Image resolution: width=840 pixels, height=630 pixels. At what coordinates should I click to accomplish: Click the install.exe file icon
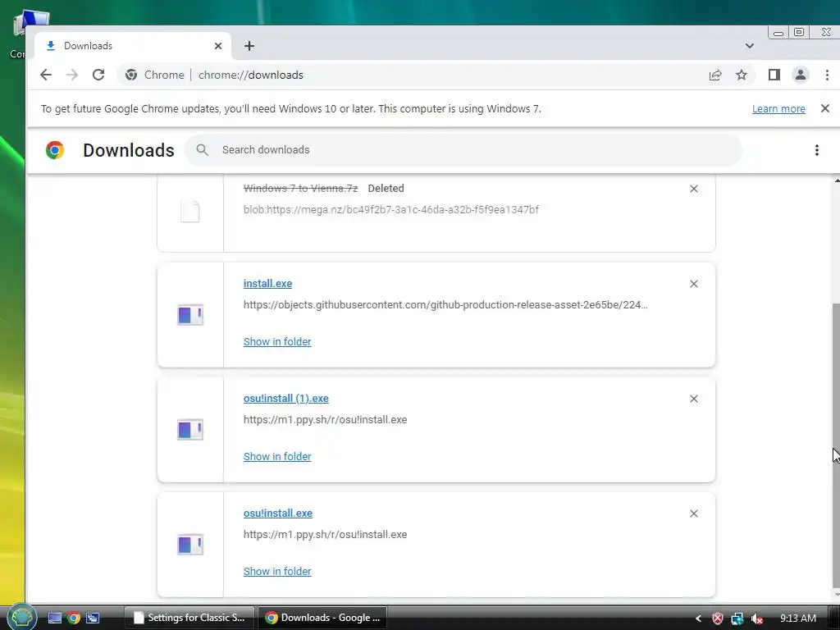[x=190, y=314]
